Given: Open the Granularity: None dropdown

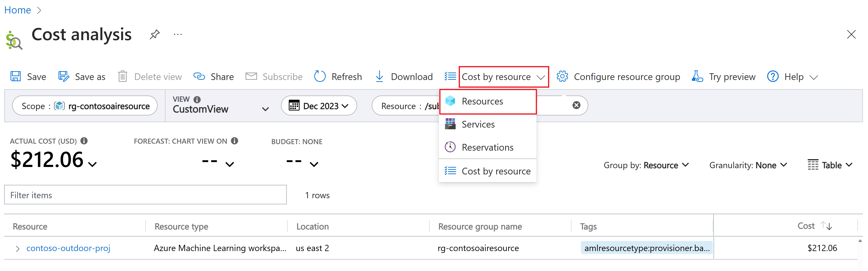Looking at the screenshot, I should (x=748, y=165).
